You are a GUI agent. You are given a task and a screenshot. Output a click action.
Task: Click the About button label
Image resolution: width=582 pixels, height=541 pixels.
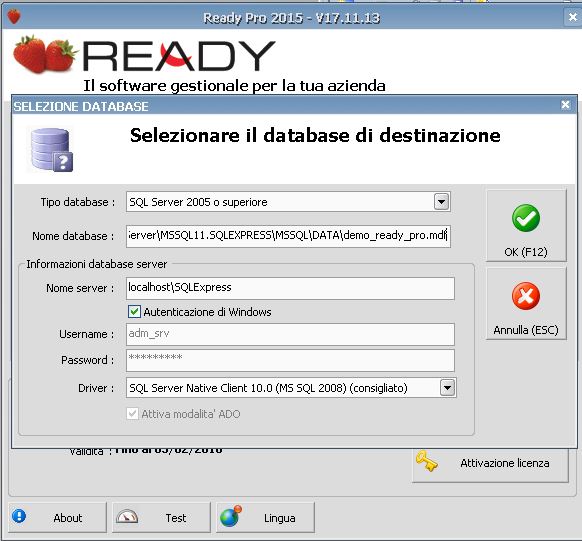coord(68,518)
